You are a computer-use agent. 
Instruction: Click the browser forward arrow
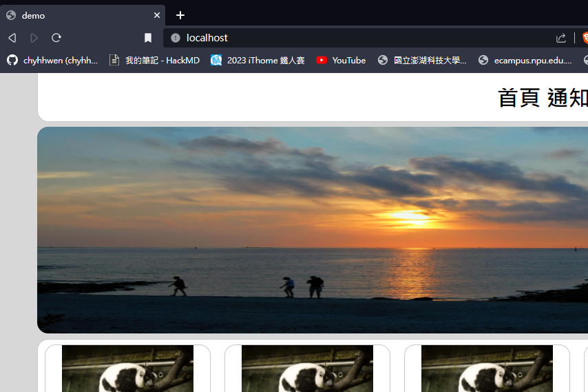click(x=34, y=38)
